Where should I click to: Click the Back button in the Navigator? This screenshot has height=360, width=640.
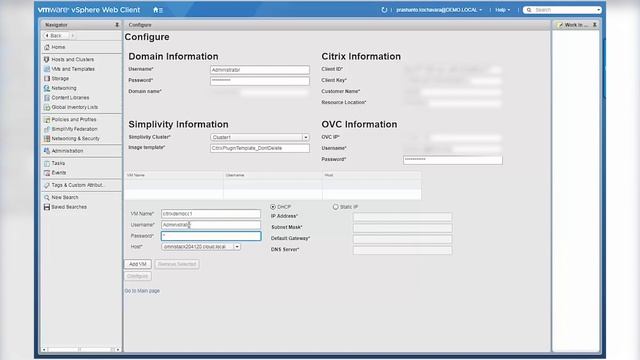56,36
